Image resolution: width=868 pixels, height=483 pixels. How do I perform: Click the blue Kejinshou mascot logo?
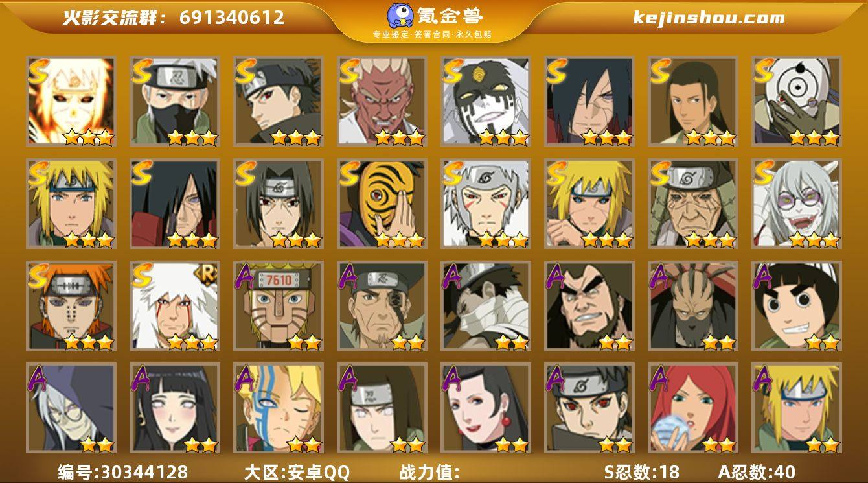[400, 16]
